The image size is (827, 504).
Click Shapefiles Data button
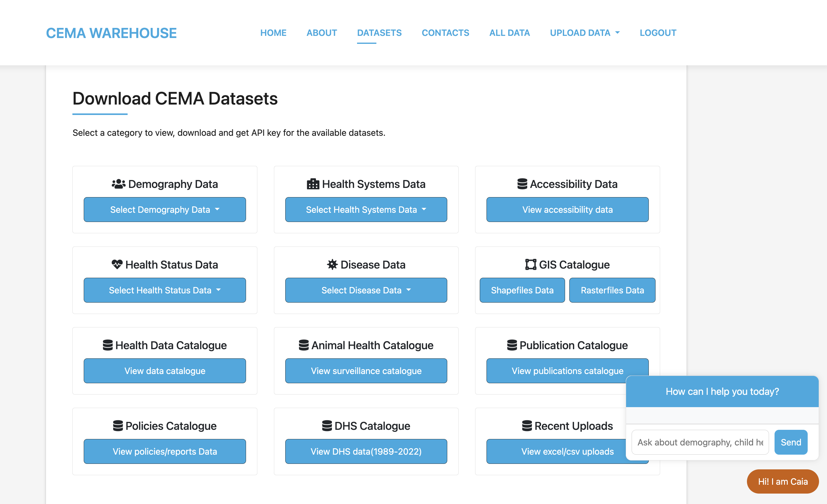(x=522, y=290)
